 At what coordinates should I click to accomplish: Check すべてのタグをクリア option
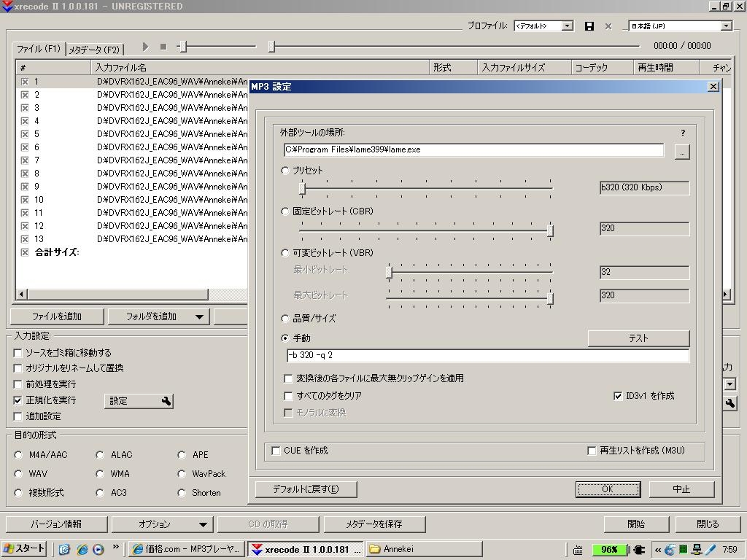pos(288,396)
